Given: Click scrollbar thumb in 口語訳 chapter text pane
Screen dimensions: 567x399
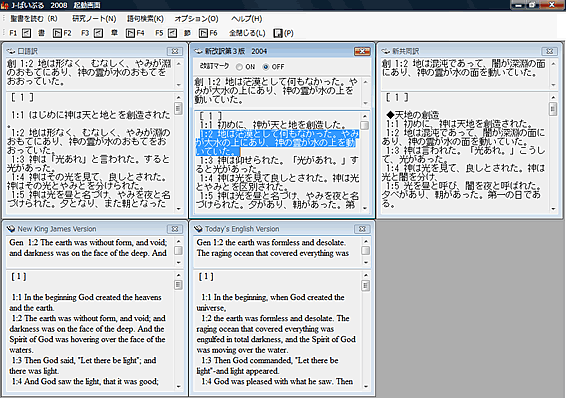Looking at the screenshot, I should coord(178,108).
